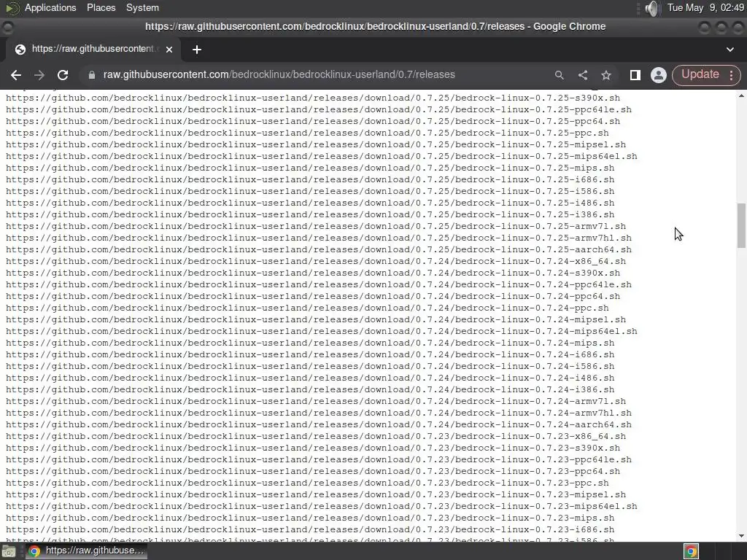This screenshot has width=747, height=560.
Task: Click the 0.7.25-i586.sh URL line
Action: click(310, 192)
